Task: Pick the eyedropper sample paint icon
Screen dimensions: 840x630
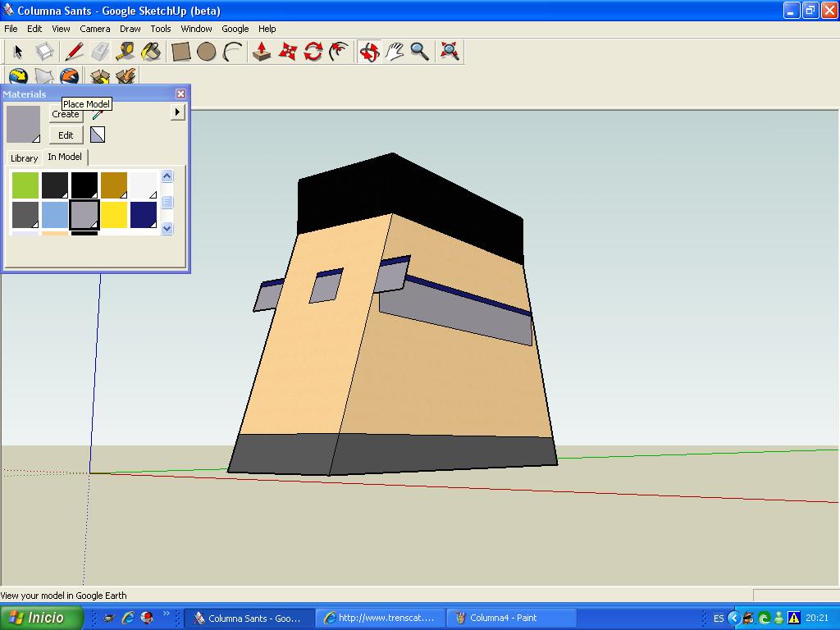Action: [x=98, y=116]
